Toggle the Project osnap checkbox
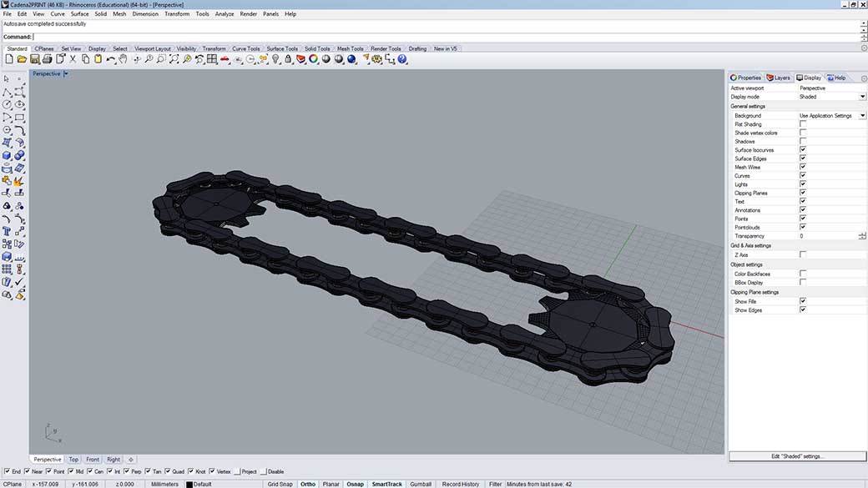The height and width of the screenshot is (488, 868). pyautogui.click(x=238, y=471)
